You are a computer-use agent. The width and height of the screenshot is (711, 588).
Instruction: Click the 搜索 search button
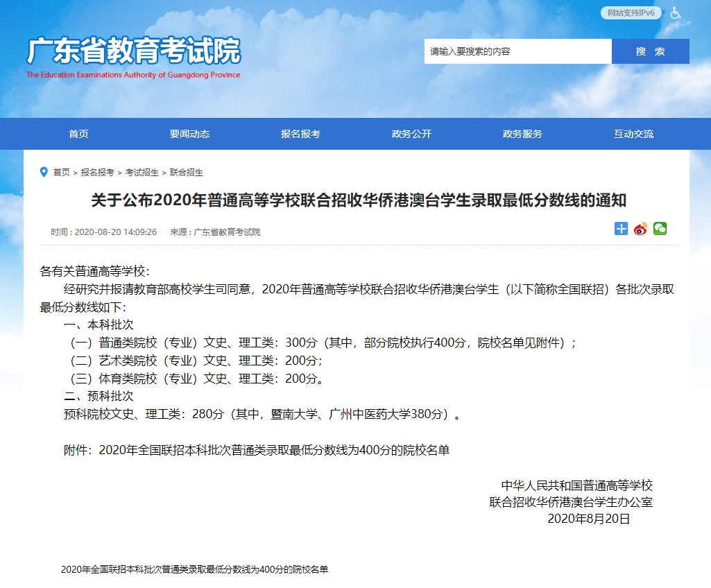[650, 51]
